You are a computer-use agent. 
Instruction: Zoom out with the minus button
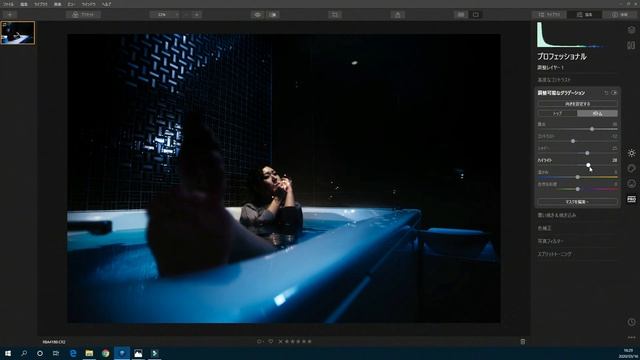click(x=186, y=14)
